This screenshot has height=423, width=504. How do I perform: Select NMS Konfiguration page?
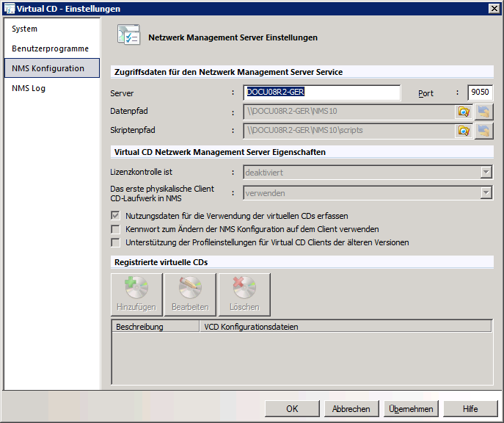[x=52, y=68]
